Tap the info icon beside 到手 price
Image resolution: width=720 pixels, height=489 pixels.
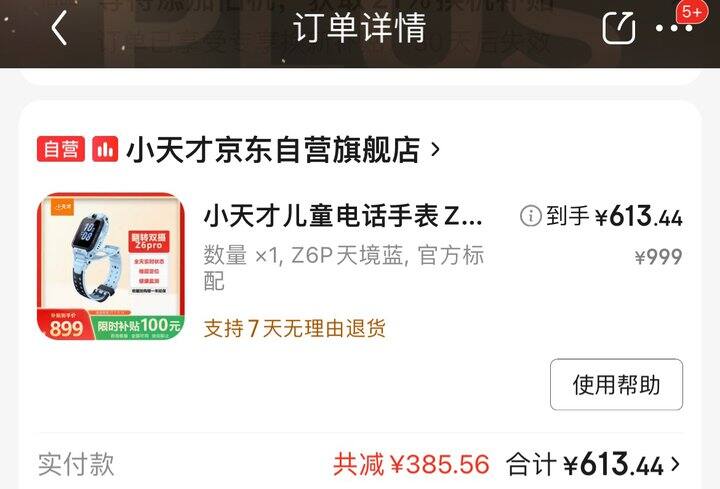pyautogui.click(x=531, y=215)
